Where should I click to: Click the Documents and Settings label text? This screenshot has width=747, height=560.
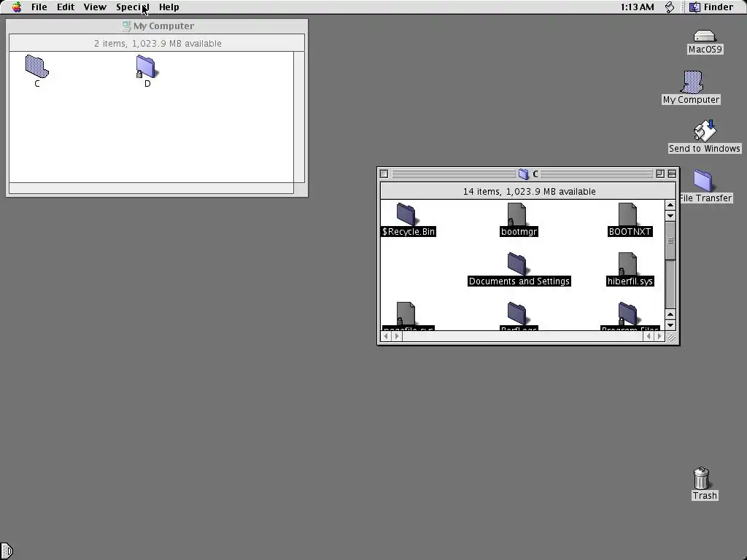pyautogui.click(x=519, y=281)
